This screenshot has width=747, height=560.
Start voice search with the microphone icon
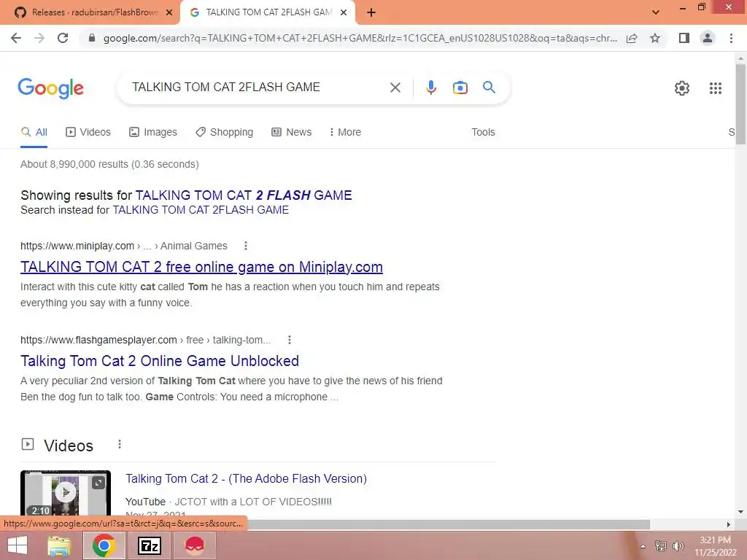click(x=430, y=87)
